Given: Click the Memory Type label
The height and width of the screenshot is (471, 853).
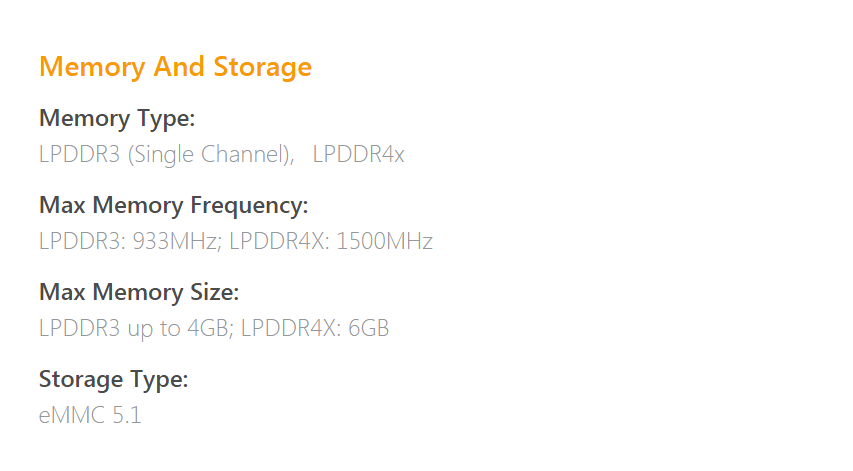Looking at the screenshot, I should [117, 119].
